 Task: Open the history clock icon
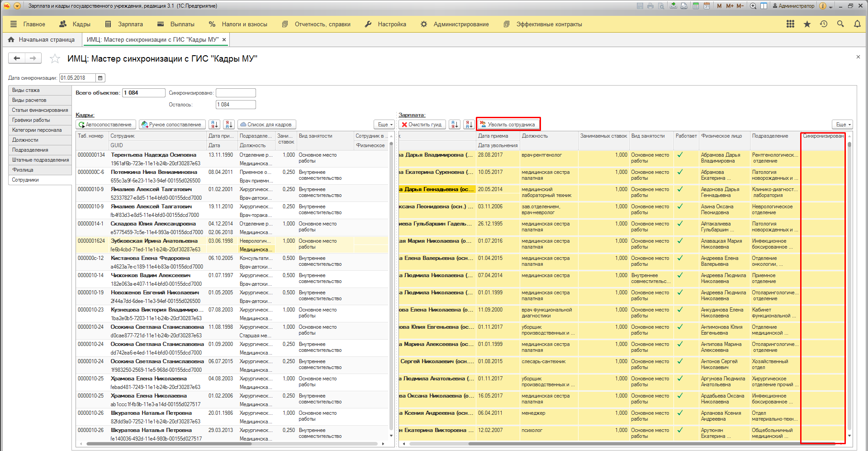point(823,24)
